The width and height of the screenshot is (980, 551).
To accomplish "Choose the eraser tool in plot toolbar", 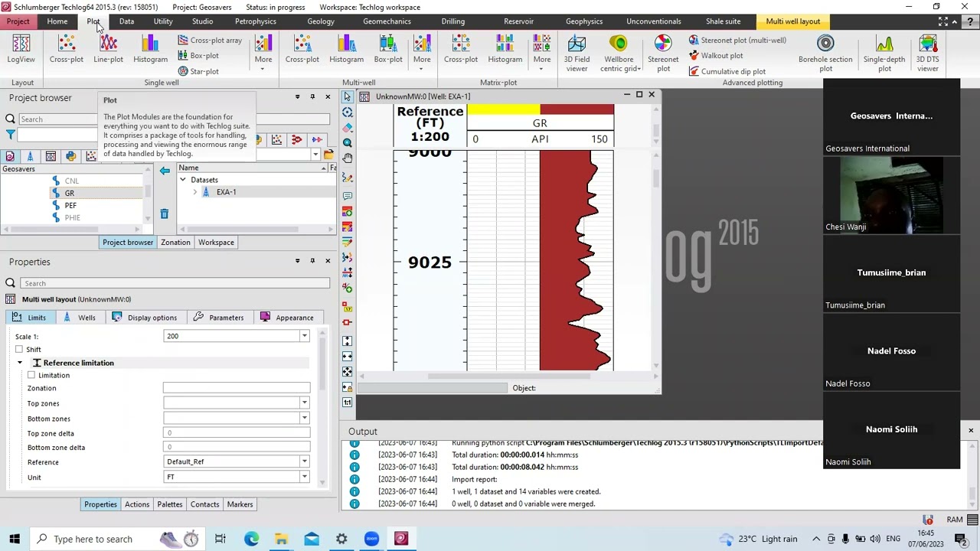I will [x=348, y=127].
